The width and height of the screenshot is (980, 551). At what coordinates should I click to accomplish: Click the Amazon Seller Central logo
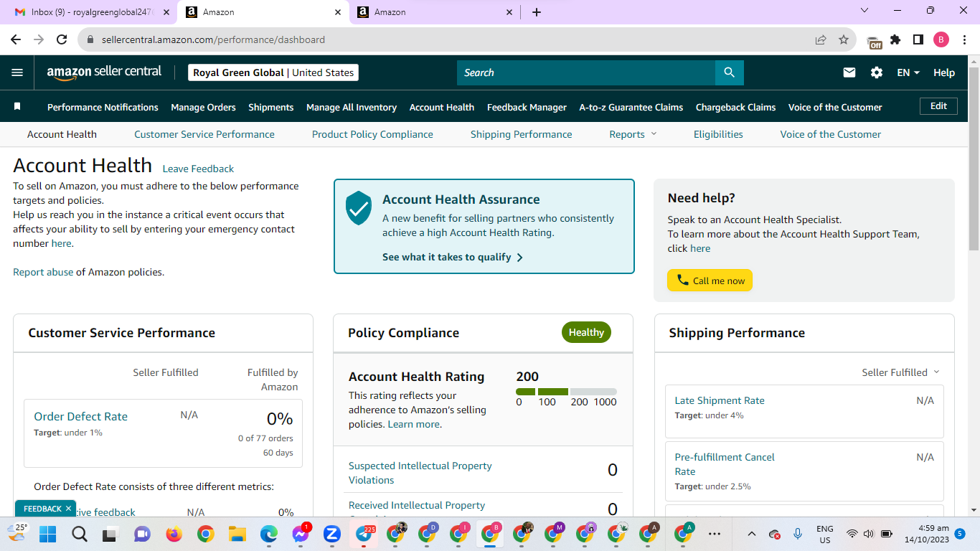tap(104, 72)
